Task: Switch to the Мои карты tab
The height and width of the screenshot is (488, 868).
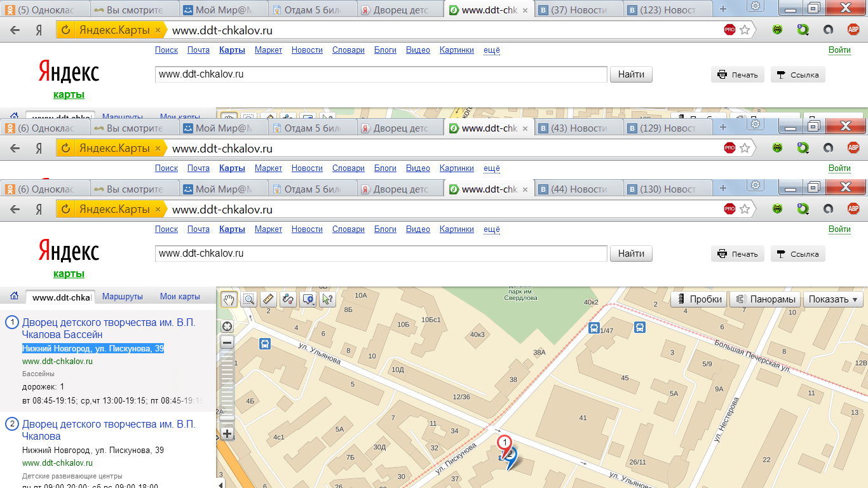Action: pyautogui.click(x=180, y=296)
